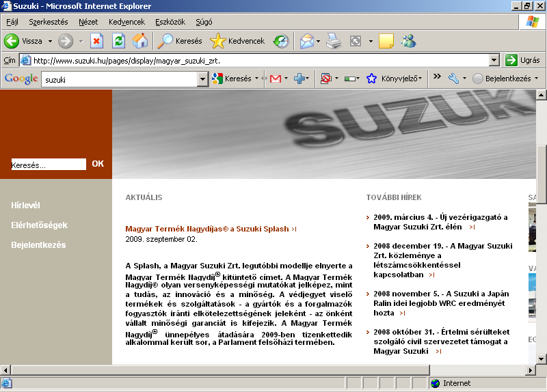Image resolution: width=547 pixels, height=392 pixels.
Task: Open the Kedvencek menu
Action: [x=126, y=22]
